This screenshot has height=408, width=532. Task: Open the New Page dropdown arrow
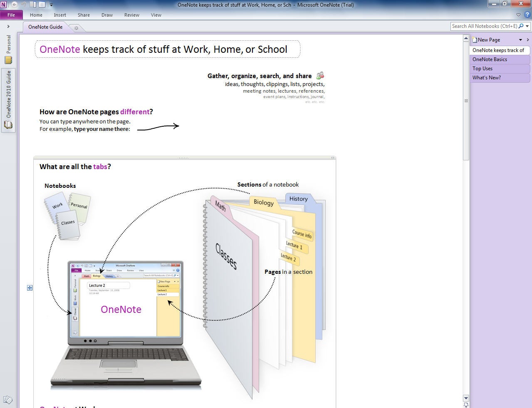click(520, 40)
